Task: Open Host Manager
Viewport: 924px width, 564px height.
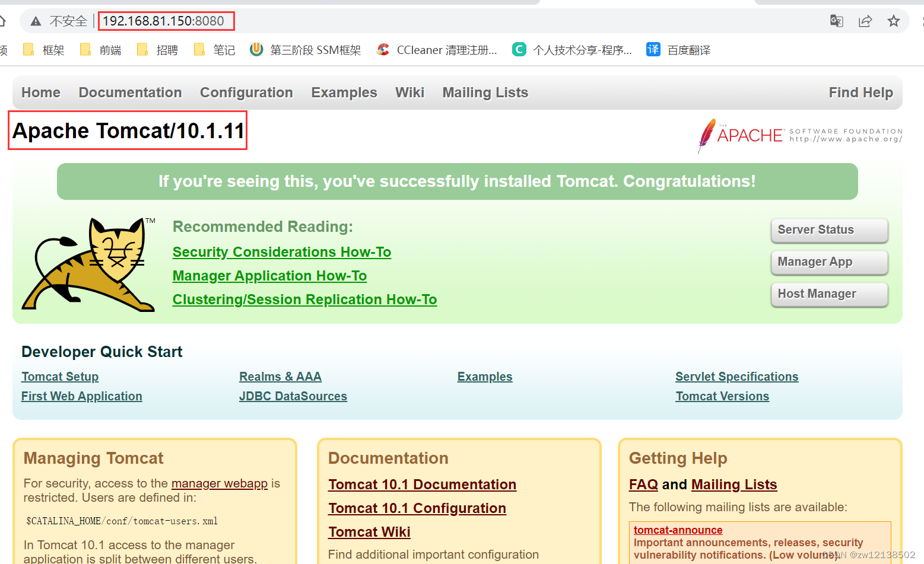Action: (x=828, y=294)
